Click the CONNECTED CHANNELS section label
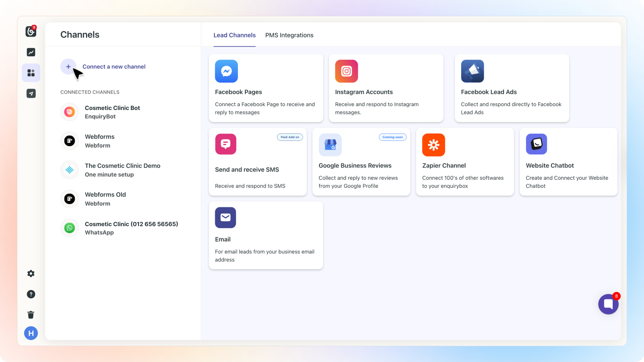This screenshot has height=362, width=644. click(x=90, y=92)
